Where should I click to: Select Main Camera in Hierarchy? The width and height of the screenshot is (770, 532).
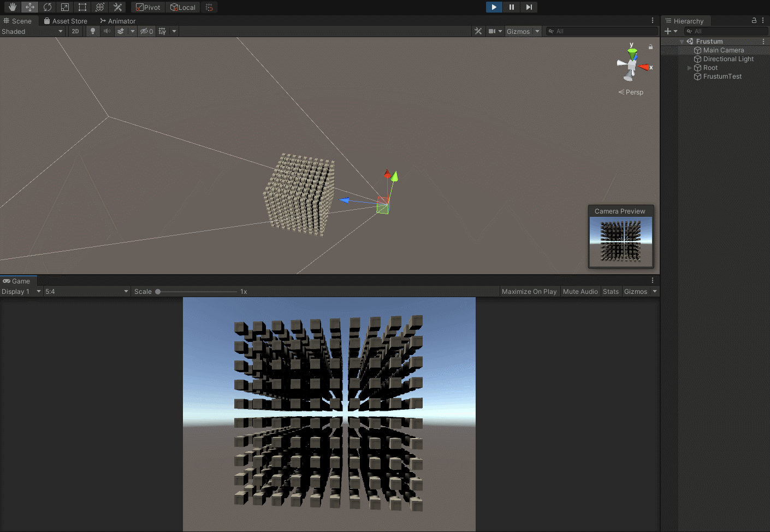pyautogui.click(x=724, y=50)
